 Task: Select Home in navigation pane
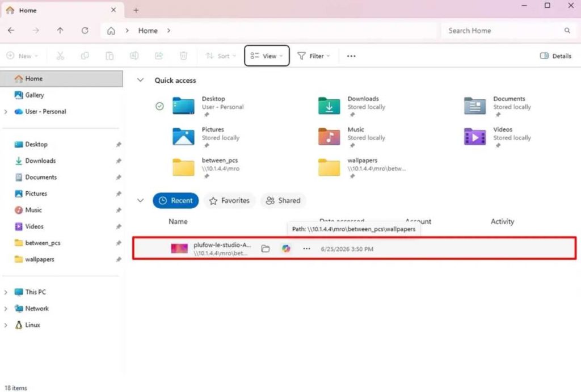61,78
